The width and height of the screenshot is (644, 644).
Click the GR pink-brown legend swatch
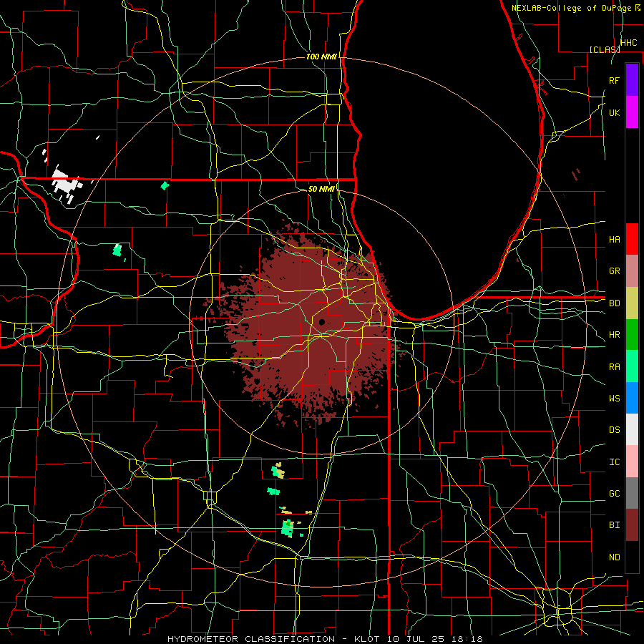click(632, 271)
